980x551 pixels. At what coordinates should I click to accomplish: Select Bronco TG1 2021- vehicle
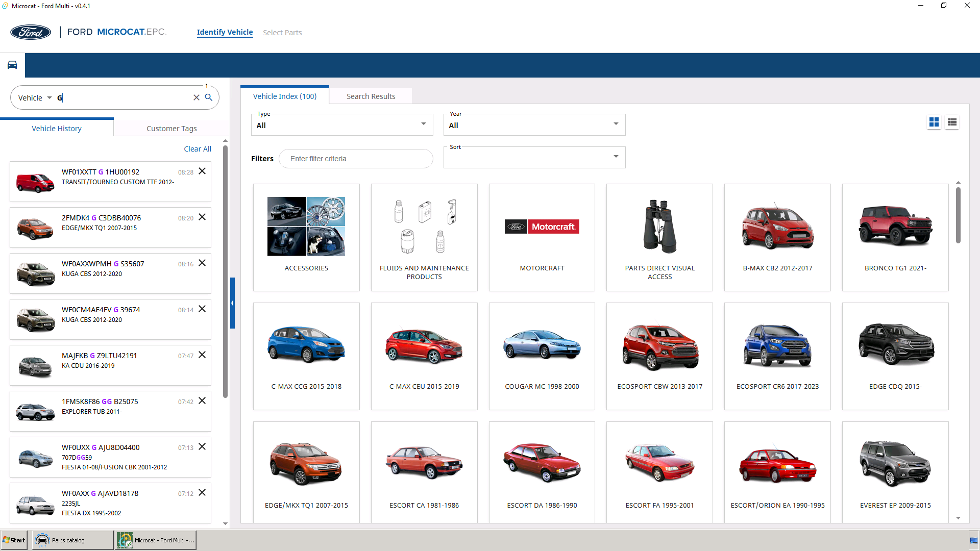point(895,237)
